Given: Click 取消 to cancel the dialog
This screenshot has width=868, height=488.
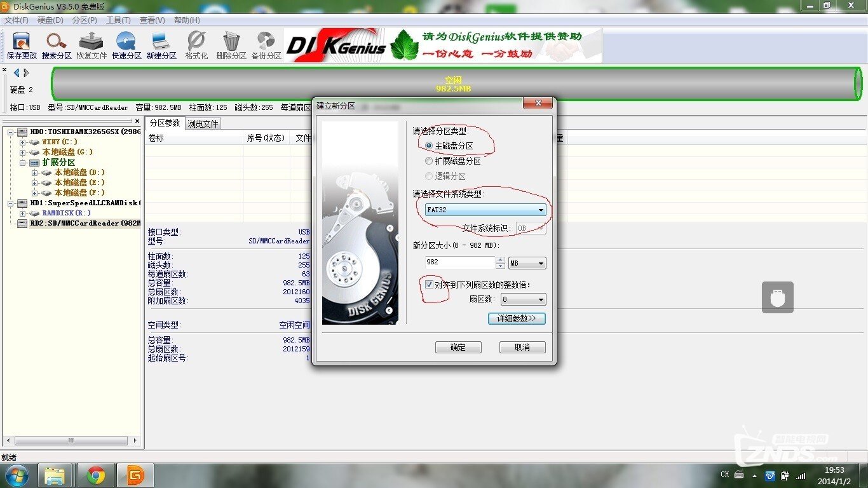Looking at the screenshot, I should [522, 347].
